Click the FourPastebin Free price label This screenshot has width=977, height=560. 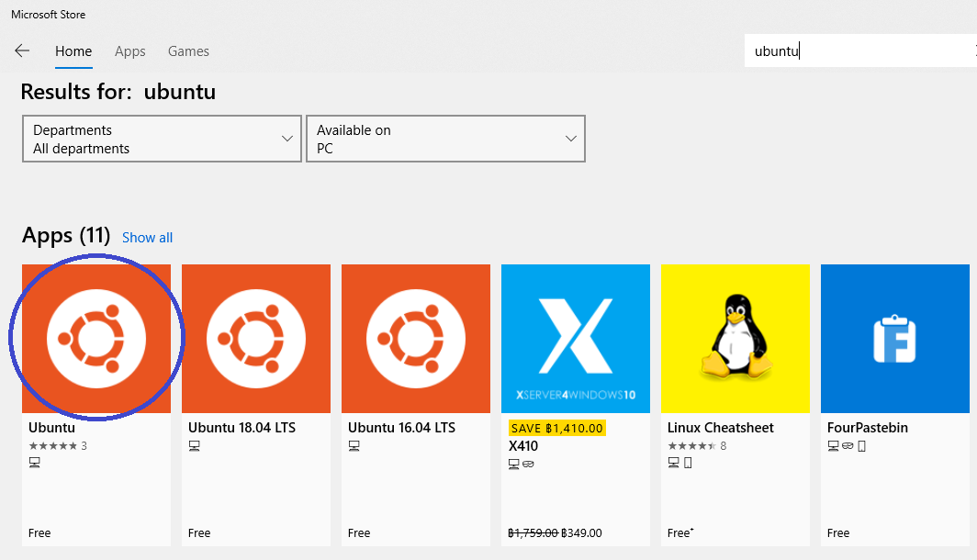[x=838, y=533]
